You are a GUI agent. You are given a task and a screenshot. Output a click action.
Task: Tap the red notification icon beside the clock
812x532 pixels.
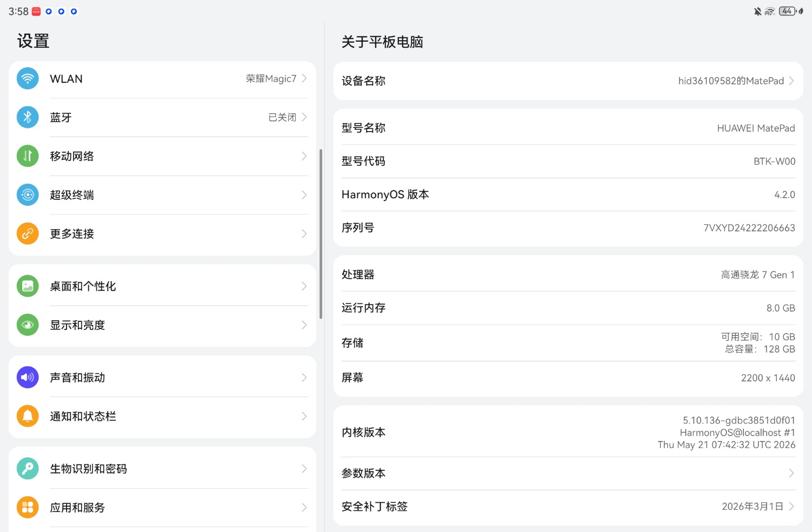36,11
